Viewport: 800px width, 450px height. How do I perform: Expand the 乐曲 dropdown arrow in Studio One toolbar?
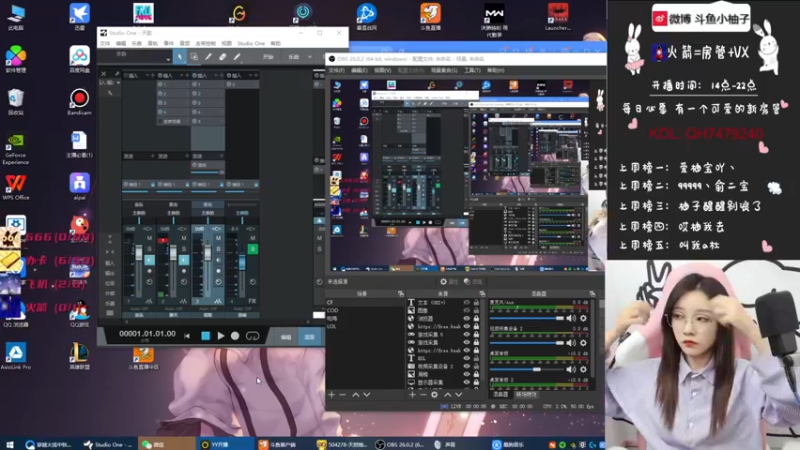pyautogui.click(x=310, y=57)
